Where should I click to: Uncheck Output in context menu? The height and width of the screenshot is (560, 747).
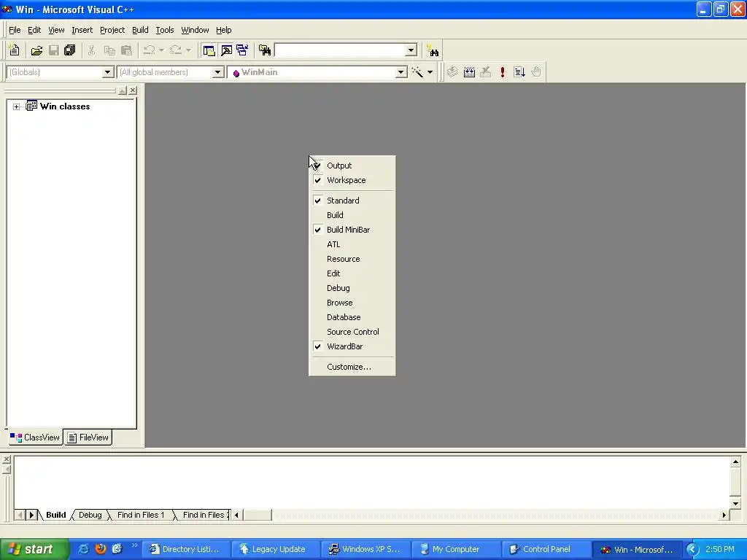click(x=352, y=166)
